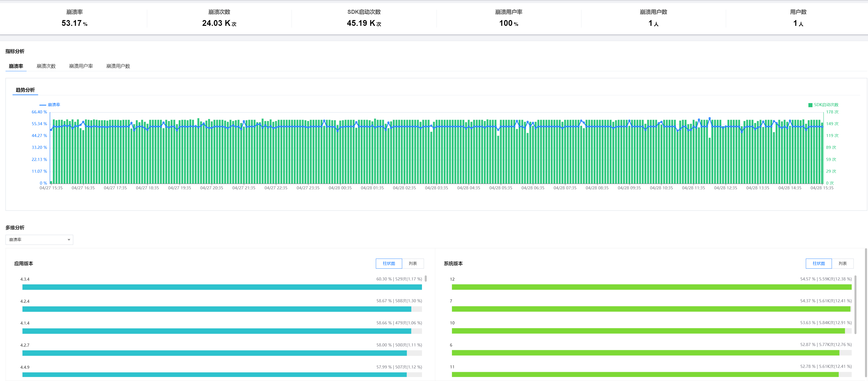This screenshot has width=868, height=381.
Task: Click the 4.2.7 version bar
Action: 214,353
